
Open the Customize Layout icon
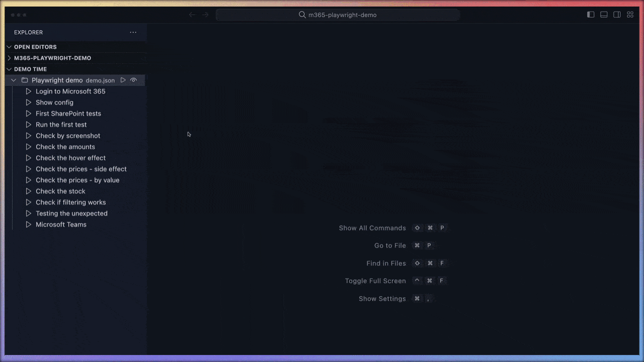[630, 15]
